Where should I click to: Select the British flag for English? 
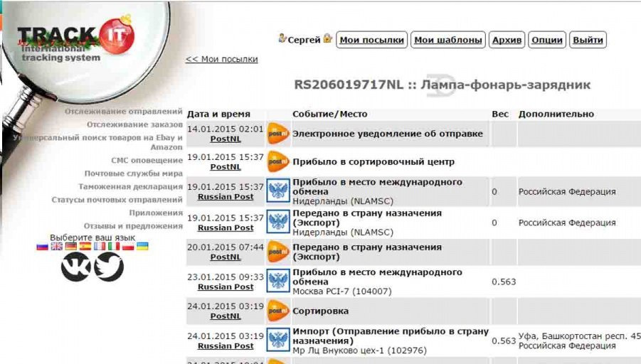point(57,247)
